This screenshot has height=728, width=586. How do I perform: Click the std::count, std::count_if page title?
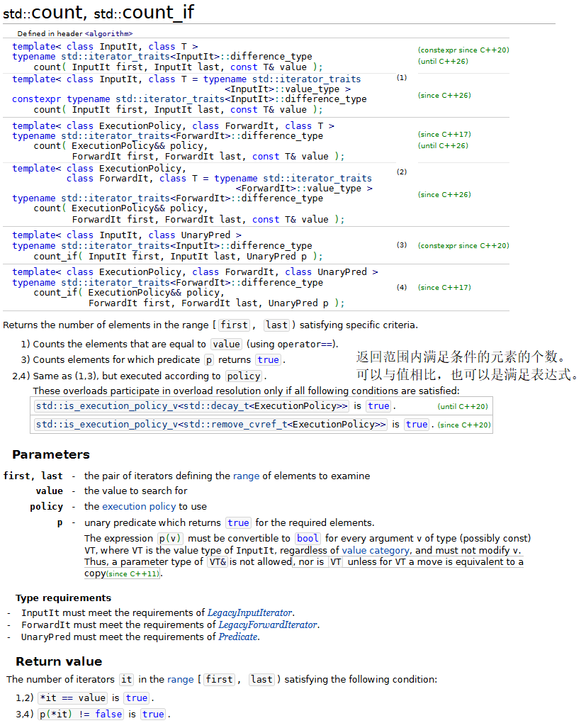(98, 12)
